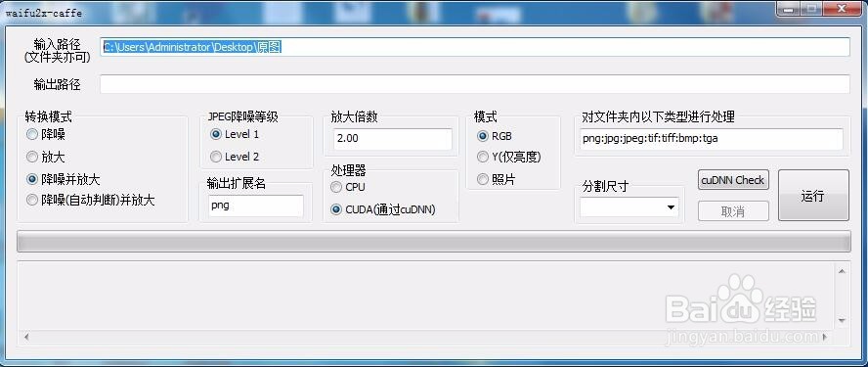The height and width of the screenshot is (367, 868).
Task: Click the cuDNN Check button
Action: 733,180
